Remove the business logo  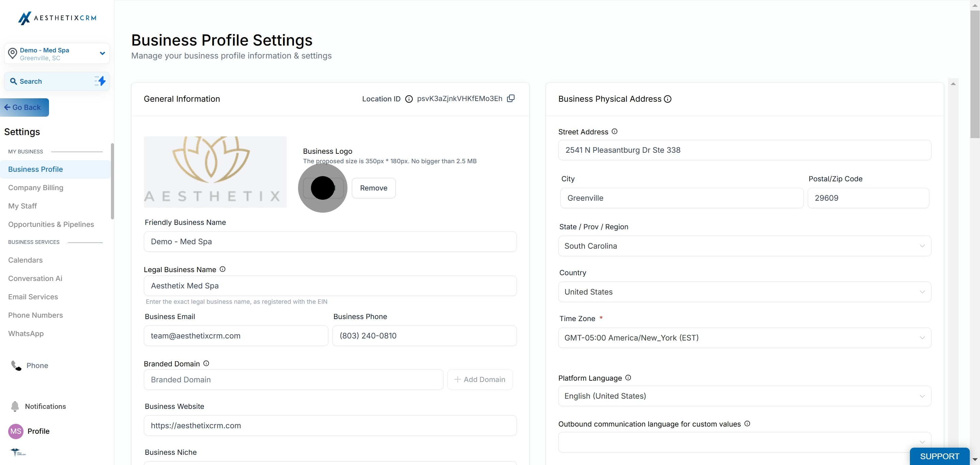(373, 188)
